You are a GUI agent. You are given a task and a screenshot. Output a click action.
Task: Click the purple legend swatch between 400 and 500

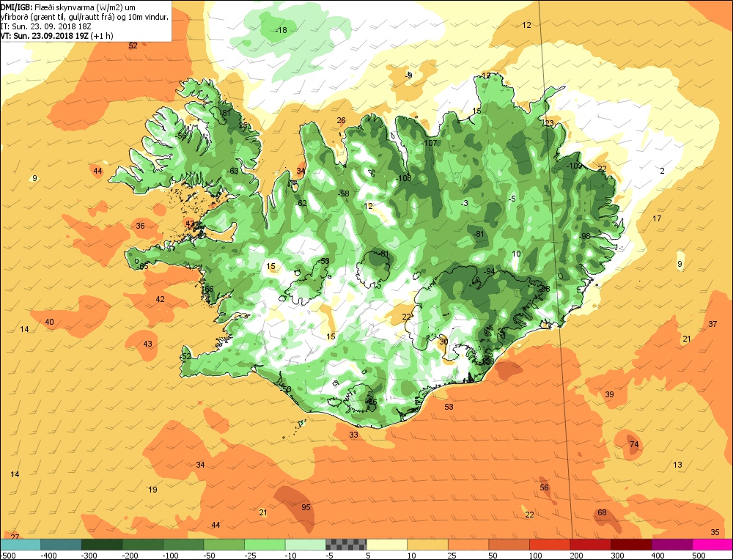pyautogui.click(x=671, y=544)
